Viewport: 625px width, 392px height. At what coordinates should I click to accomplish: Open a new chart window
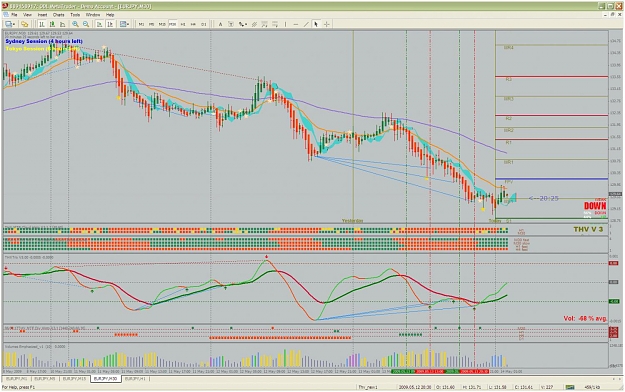(8, 24)
